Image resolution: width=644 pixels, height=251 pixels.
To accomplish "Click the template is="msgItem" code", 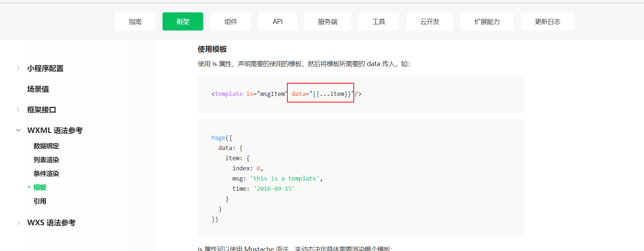I will 249,94.
